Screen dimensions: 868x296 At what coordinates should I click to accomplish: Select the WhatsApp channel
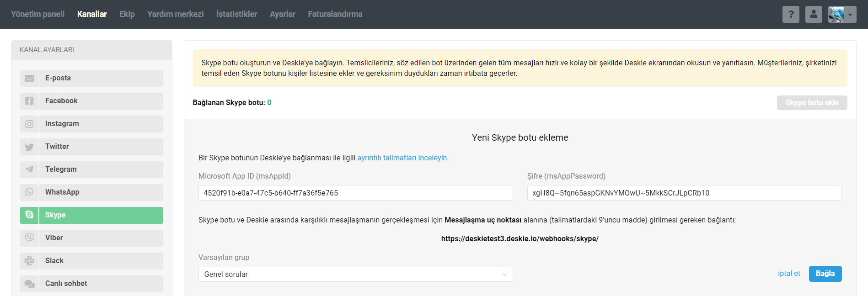coord(91,192)
